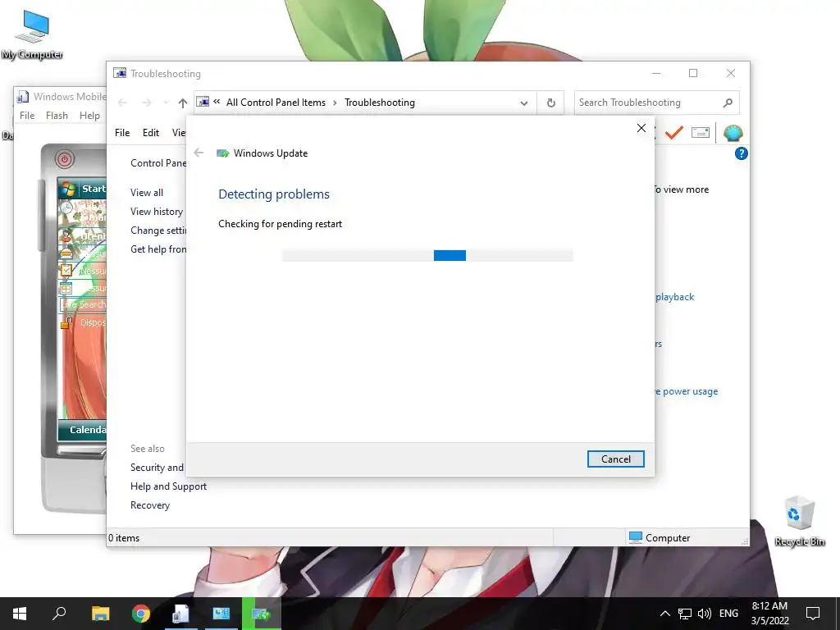Screen dimensions: 840x630
Task: Open Recycle Bin desktop icon
Action: click(x=799, y=521)
